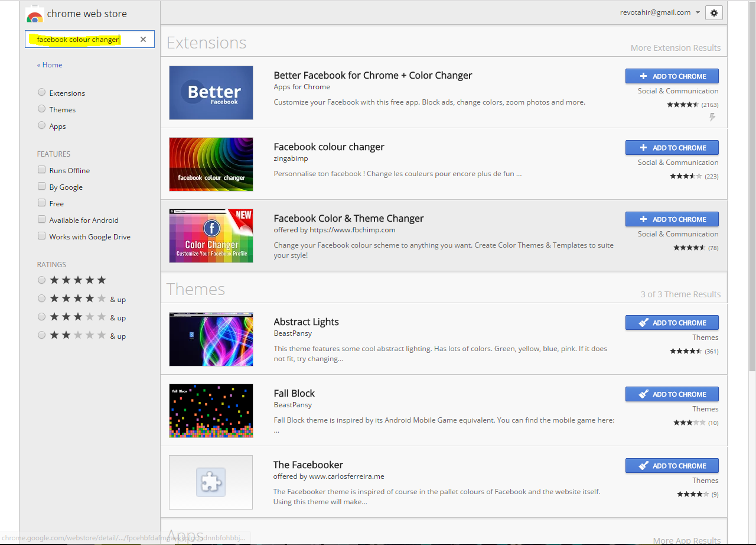Click the Themes category label under Abstract Lights
The width and height of the screenshot is (756, 545).
point(705,338)
